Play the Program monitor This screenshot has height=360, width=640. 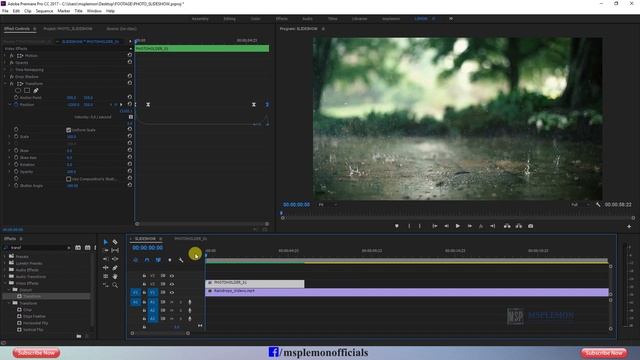458,226
